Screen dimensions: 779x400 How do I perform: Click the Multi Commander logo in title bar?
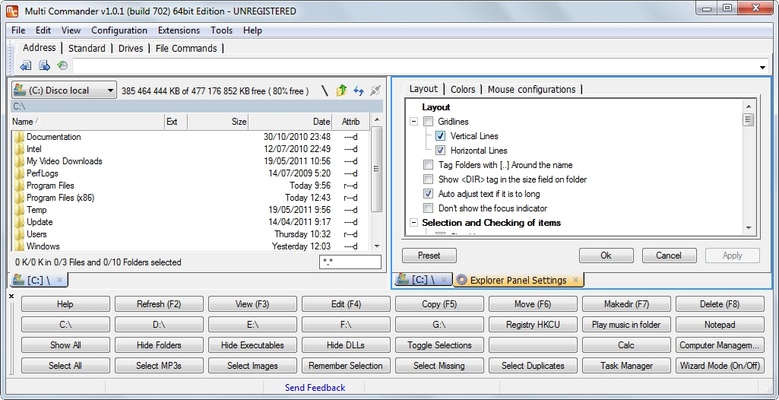11,10
